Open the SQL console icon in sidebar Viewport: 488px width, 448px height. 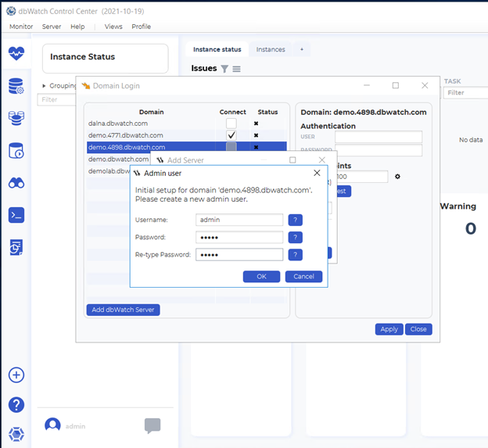click(x=16, y=215)
